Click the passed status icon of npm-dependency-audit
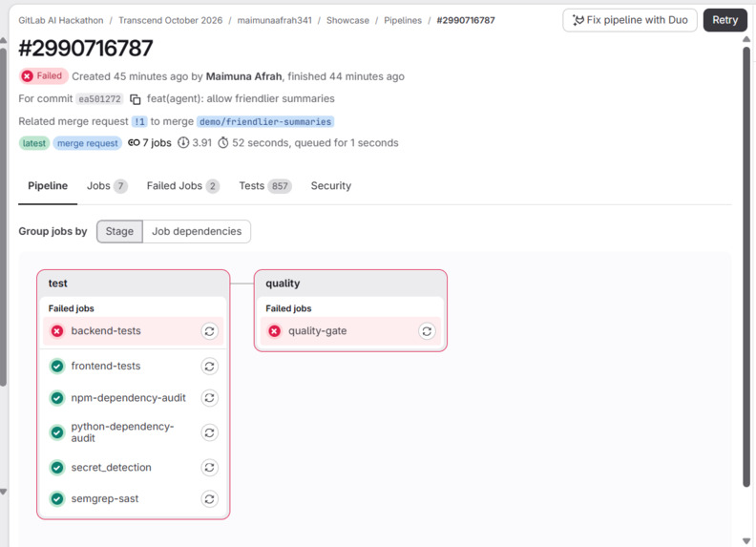The image size is (756, 547). [x=57, y=398]
